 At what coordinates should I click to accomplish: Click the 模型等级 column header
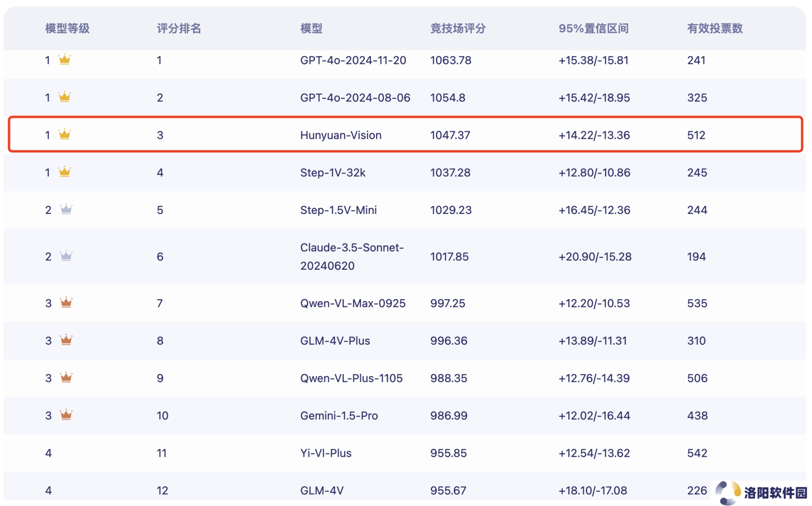(x=67, y=28)
